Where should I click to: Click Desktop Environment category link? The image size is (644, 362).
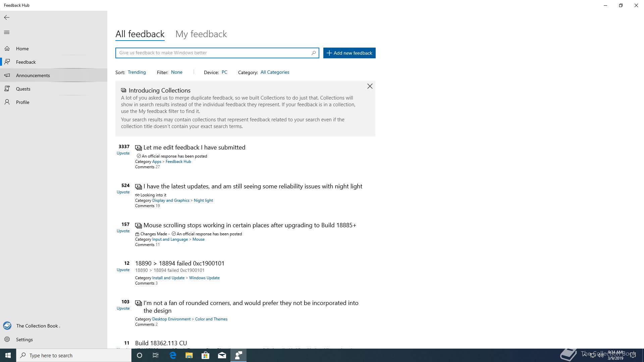coord(171,319)
